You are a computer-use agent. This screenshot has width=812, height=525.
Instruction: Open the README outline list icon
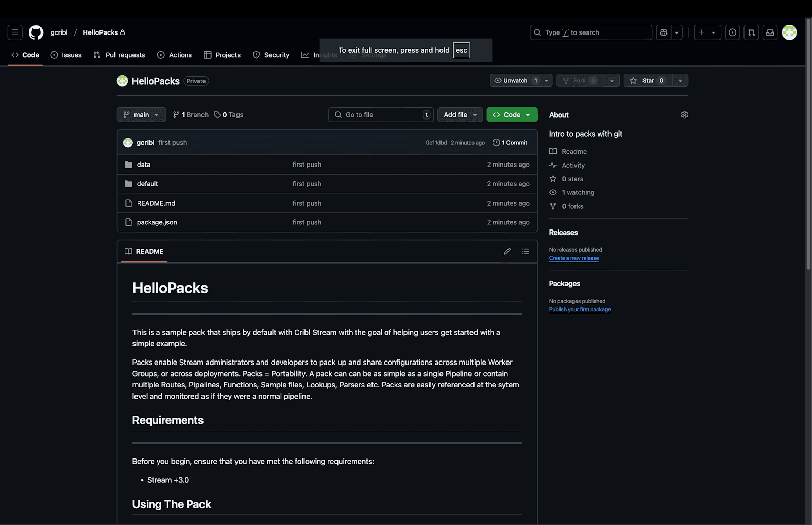[525, 251]
